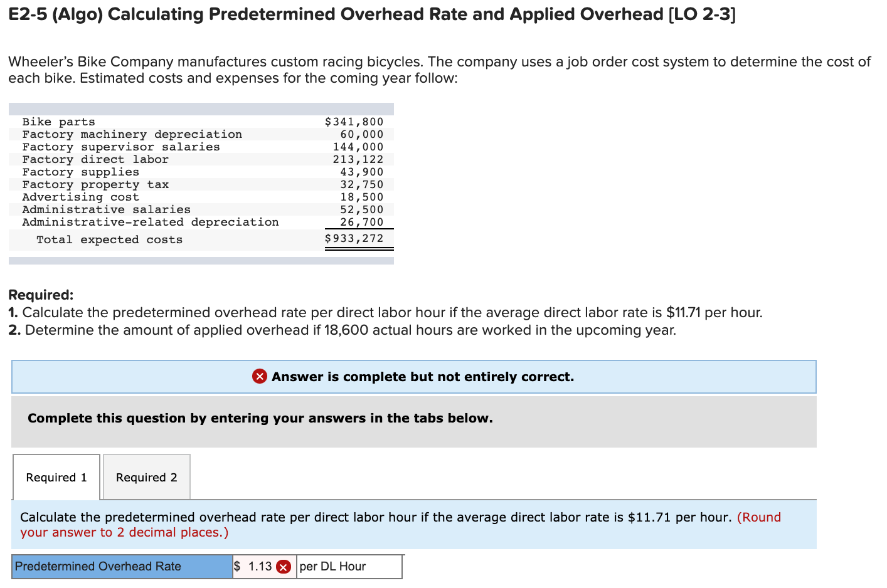Image resolution: width=887 pixels, height=588 pixels.
Task: Select the Factory direct labor row
Action: (201, 159)
